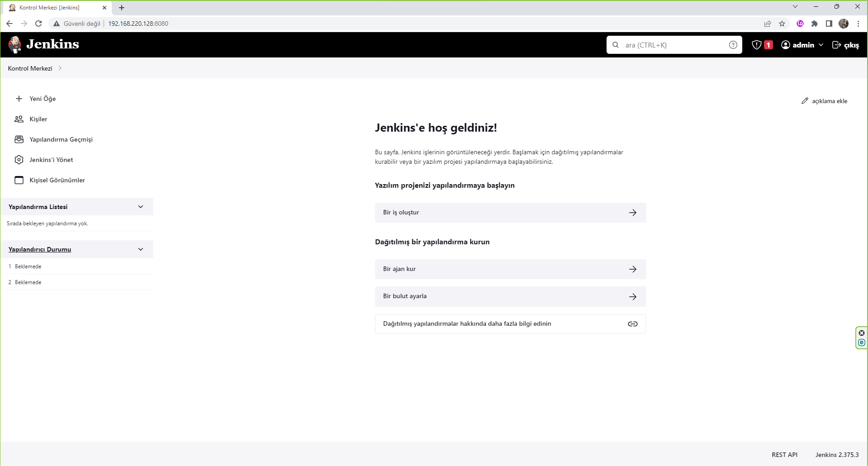Click the window icon beside Kişisel Görünümler
The image size is (868, 466).
click(19, 180)
